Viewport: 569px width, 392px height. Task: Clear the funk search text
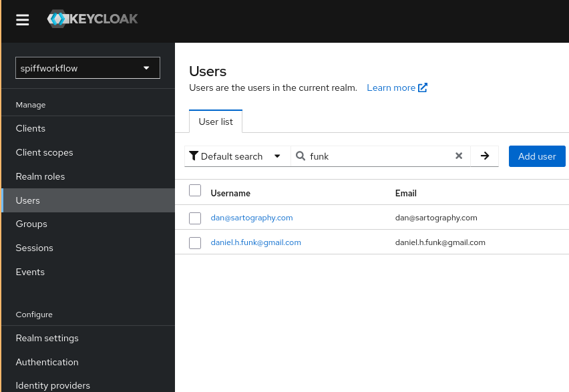click(459, 156)
